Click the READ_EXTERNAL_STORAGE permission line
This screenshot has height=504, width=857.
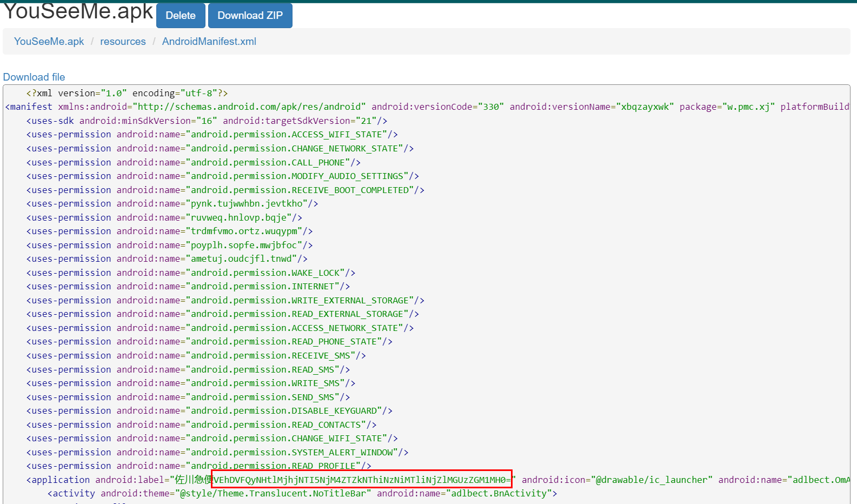[223, 314]
